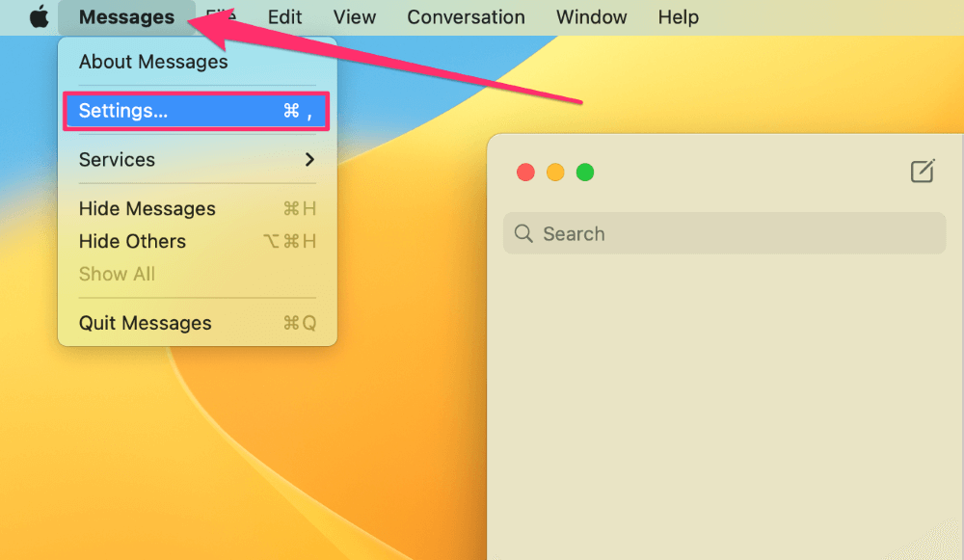Select Hide Messages

[x=197, y=209]
